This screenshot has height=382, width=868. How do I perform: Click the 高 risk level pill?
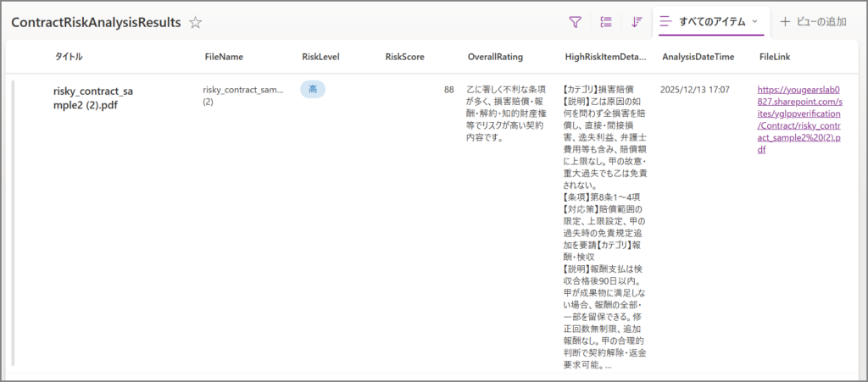click(x=313, y=89)
